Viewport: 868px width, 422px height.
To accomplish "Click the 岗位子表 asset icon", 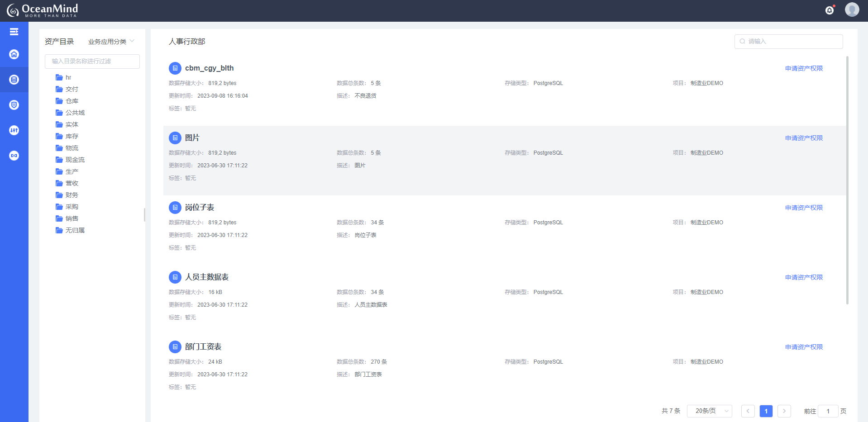I will pos(175,208).
